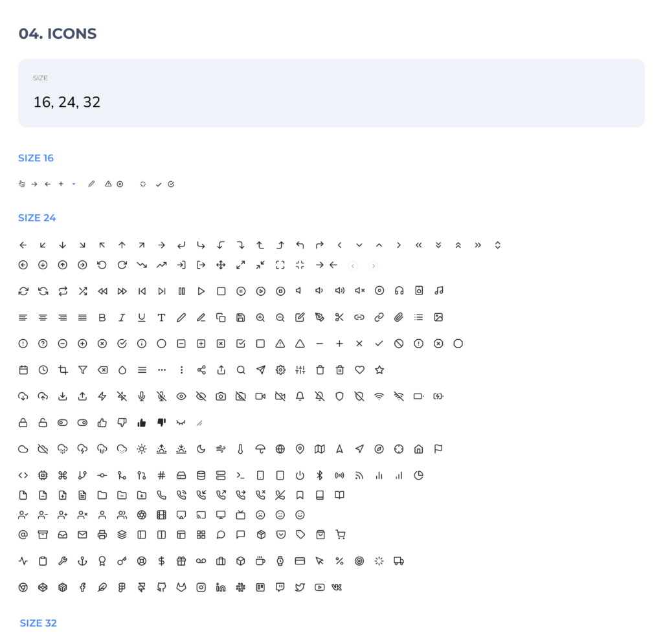Image resolution: width=663 pixels, height=644 pixels.
Task: Click the Bluetooth icon
Action: 319,476
